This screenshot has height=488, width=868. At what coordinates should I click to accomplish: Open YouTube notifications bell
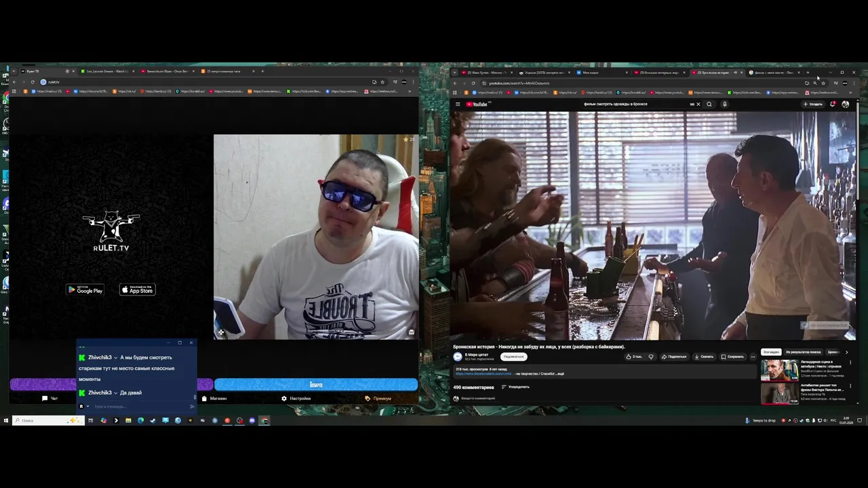coord(833,104)
